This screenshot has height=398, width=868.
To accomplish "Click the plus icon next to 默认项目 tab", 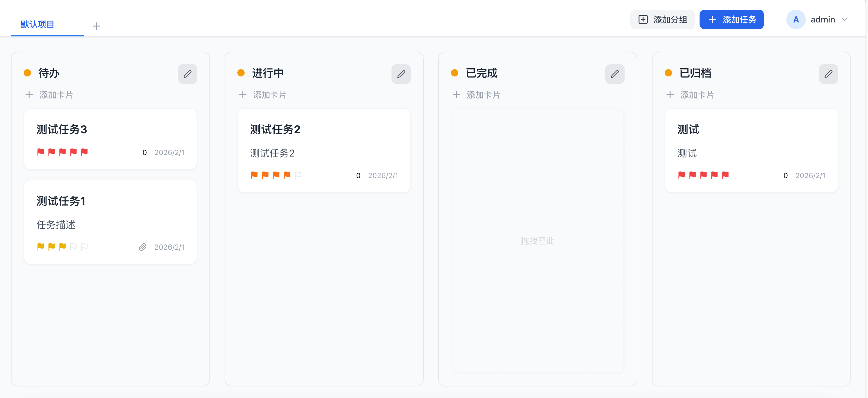I will (97, 26).
